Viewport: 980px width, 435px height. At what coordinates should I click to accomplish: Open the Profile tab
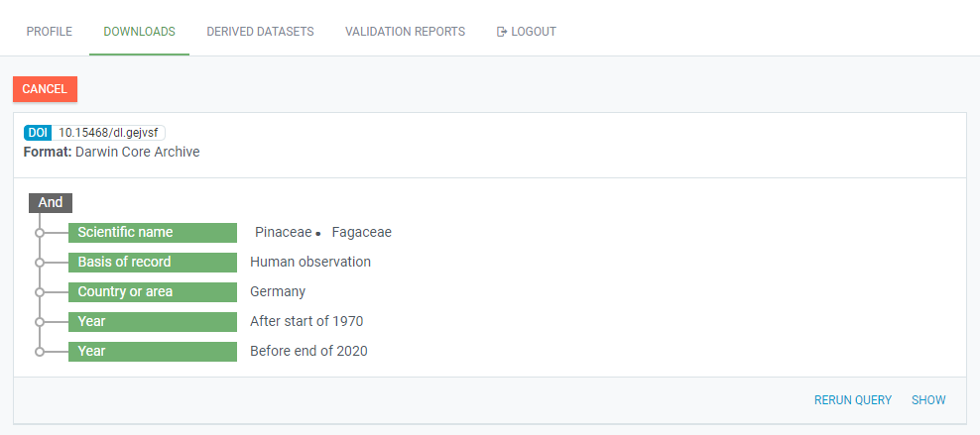click(49, 32)
